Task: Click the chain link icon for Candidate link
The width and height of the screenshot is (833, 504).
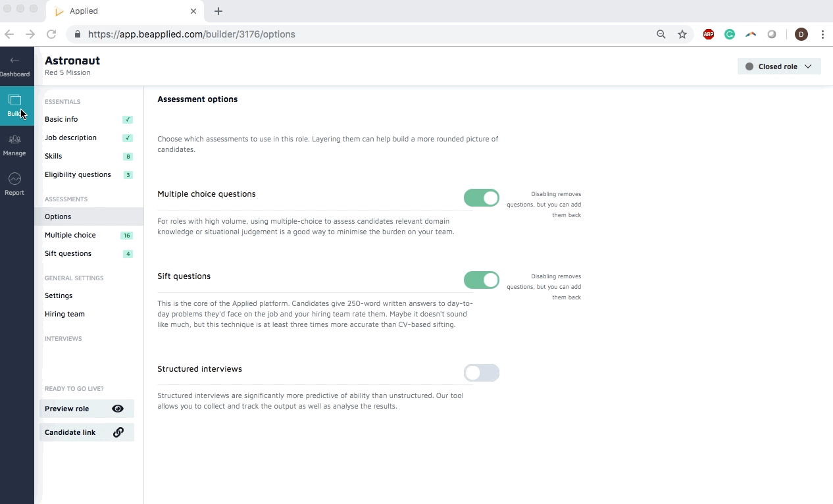Action: point(118,432)
